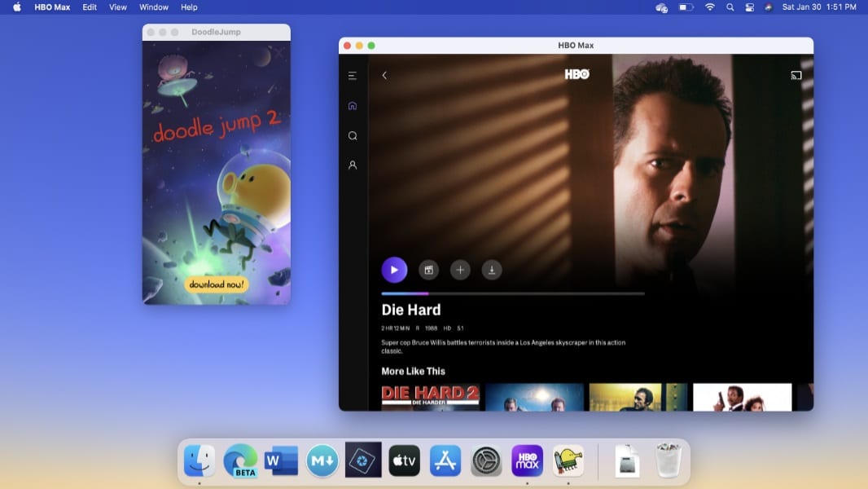Launch Microsoft Edge Beta from the Dock
The height and width of the screenshot is (489, 868).
(x=240, y=460)
